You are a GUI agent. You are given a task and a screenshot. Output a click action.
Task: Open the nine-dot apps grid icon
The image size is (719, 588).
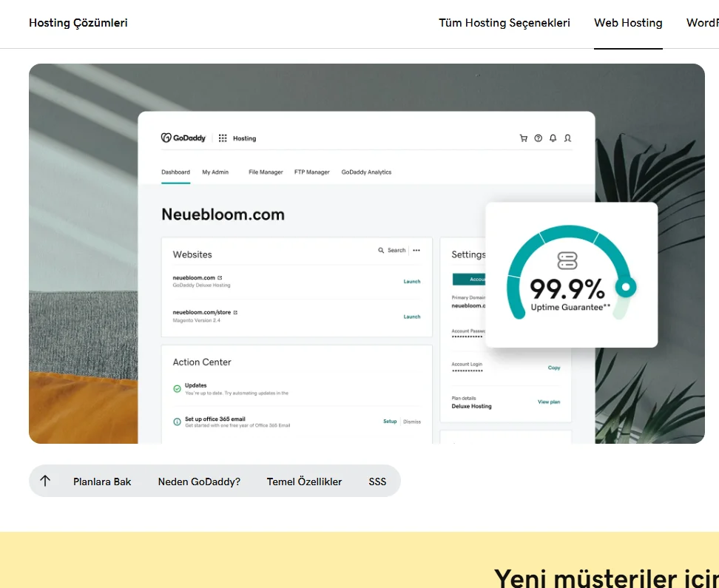[223, 138]
